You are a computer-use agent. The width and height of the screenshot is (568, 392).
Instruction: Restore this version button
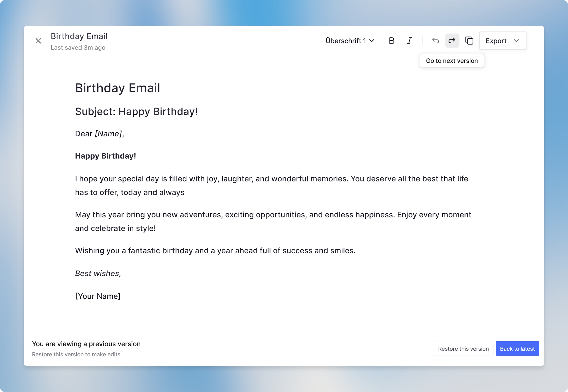click(463, 349)
